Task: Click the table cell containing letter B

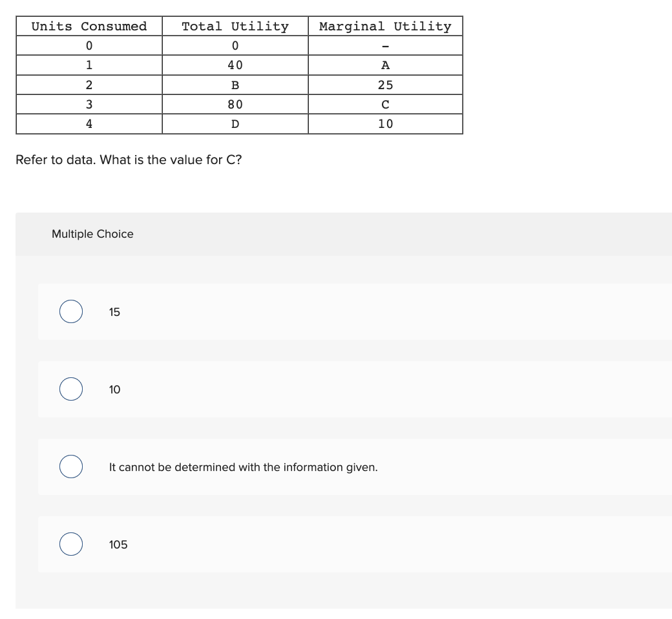Action: (234, 85)
